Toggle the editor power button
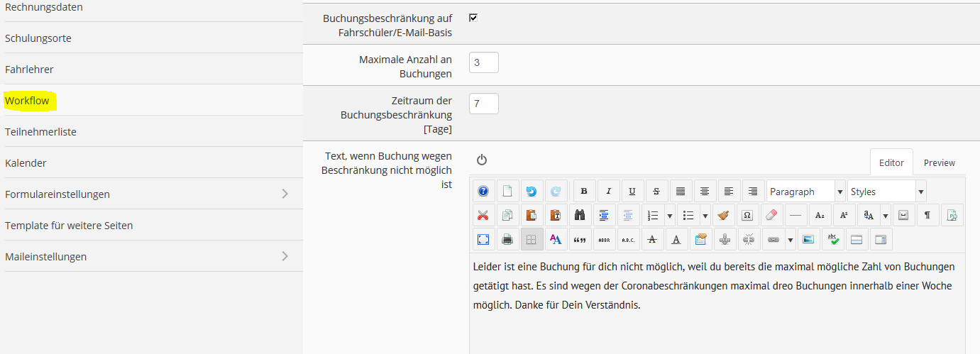The height and width of the screenshot is (354, 980). click(x=482, y=160)
